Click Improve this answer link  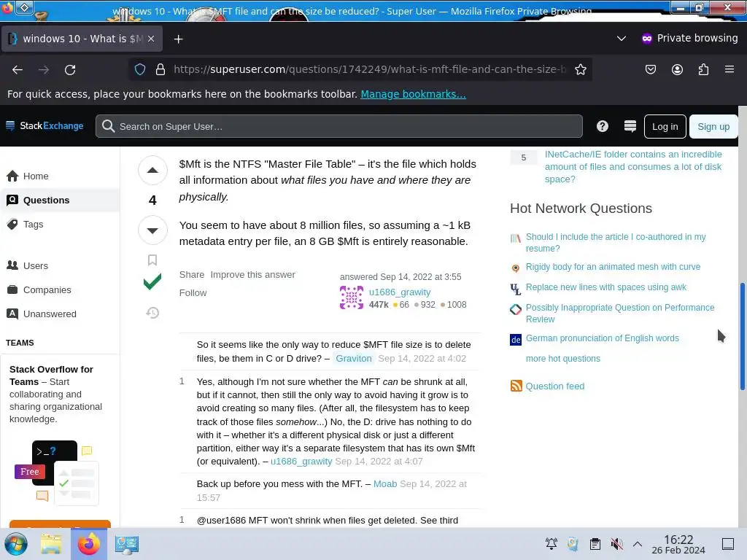[x=252, y=275]
